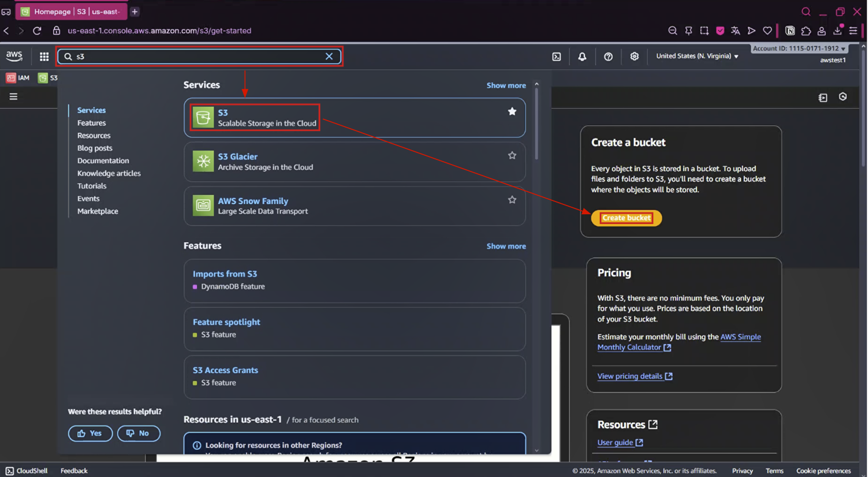Favorite AWS Snow Family with star icon
Image resolution: width=868 pixels, height=477 pixels.
[x=512, y=200]
